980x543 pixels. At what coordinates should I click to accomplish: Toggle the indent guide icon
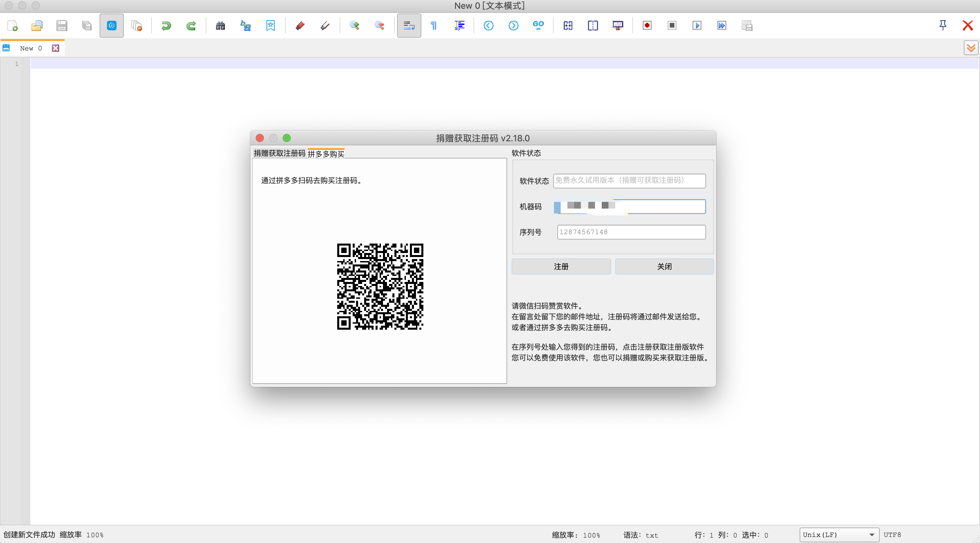tap(459, 26)
